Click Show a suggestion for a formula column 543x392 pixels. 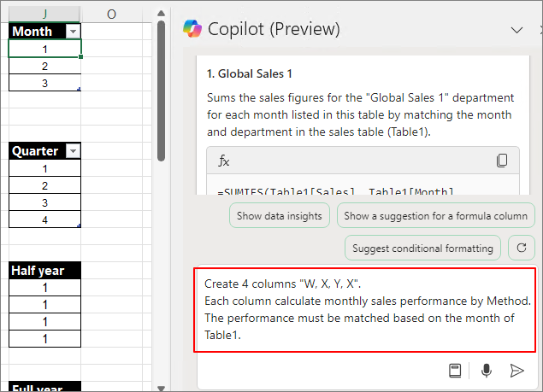435,216
